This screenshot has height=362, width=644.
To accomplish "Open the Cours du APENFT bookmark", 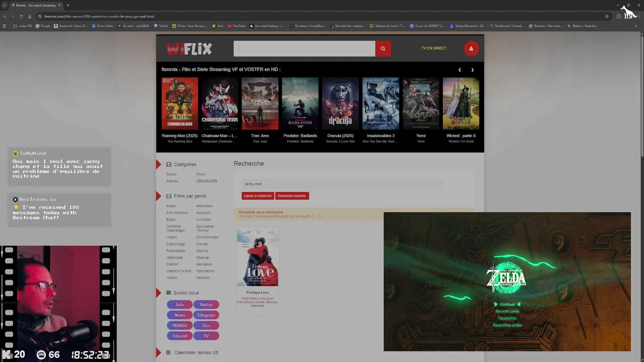I will (x=428, y=26).
